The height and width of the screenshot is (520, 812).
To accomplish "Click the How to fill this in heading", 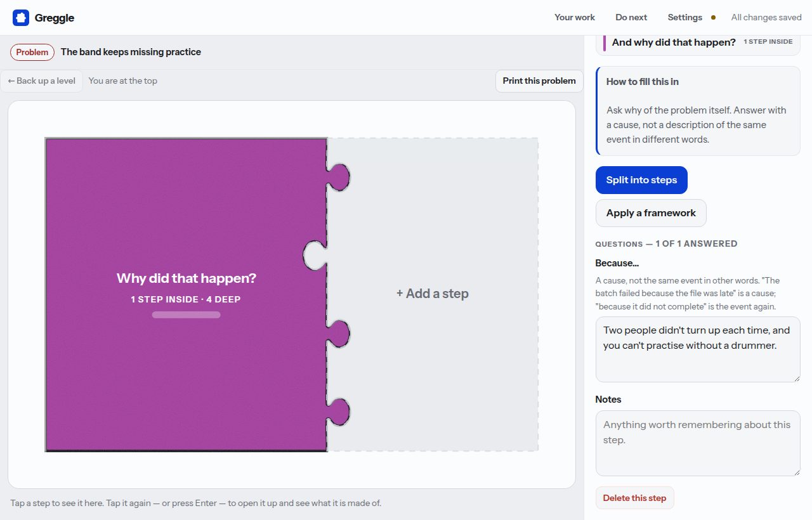I will (643, 81).
